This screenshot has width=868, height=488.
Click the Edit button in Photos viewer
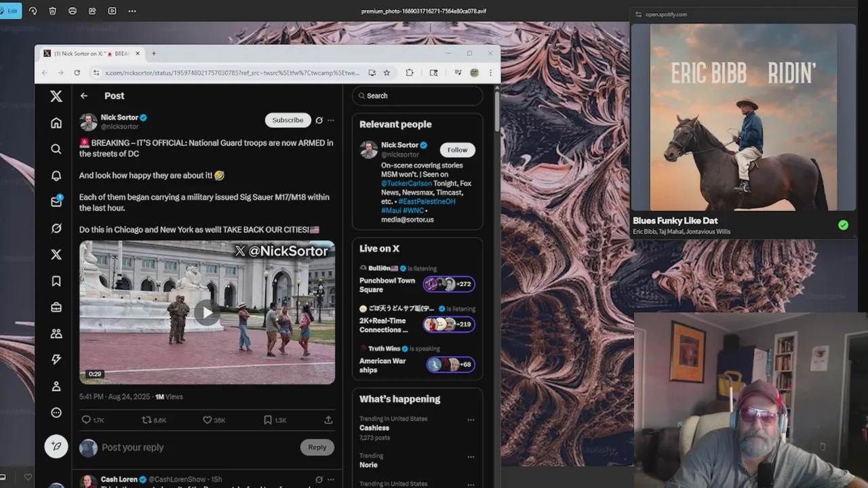[9, 11]
